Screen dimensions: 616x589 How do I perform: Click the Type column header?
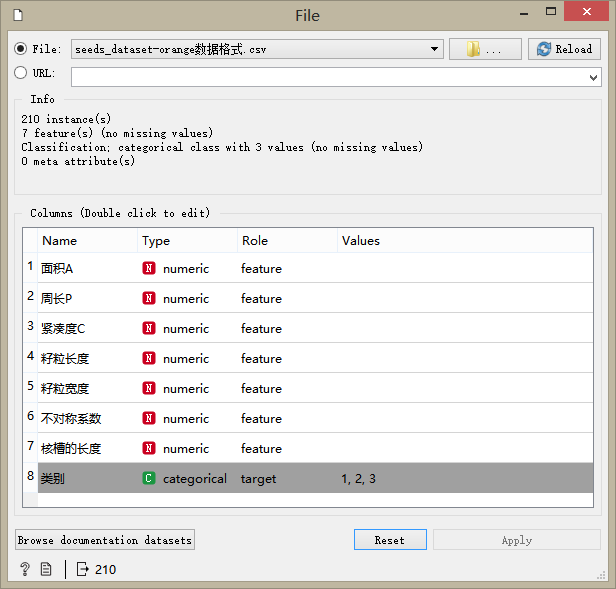187,240
